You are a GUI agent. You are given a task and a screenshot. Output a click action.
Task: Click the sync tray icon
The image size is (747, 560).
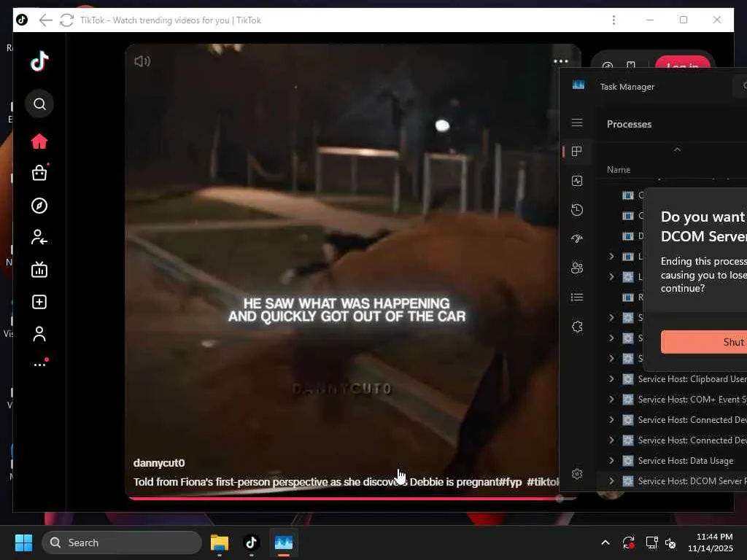(x=628, y=542)
